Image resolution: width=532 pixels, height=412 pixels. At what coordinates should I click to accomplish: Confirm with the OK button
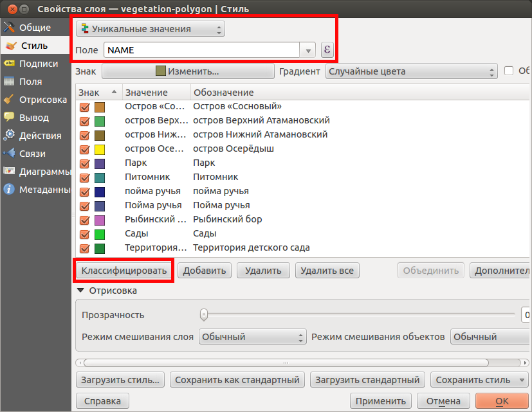pos(502,401)
